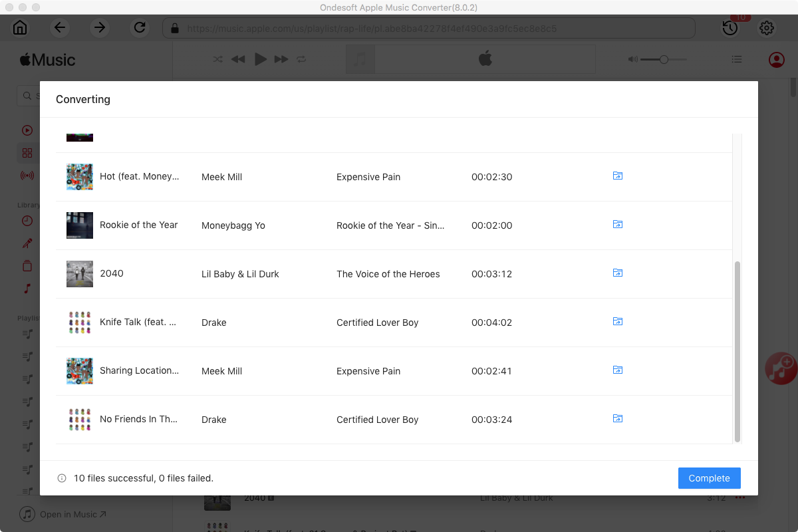Open output folder for Rookie of the Year
Screen dimensions: 798x532
point(618,225)
